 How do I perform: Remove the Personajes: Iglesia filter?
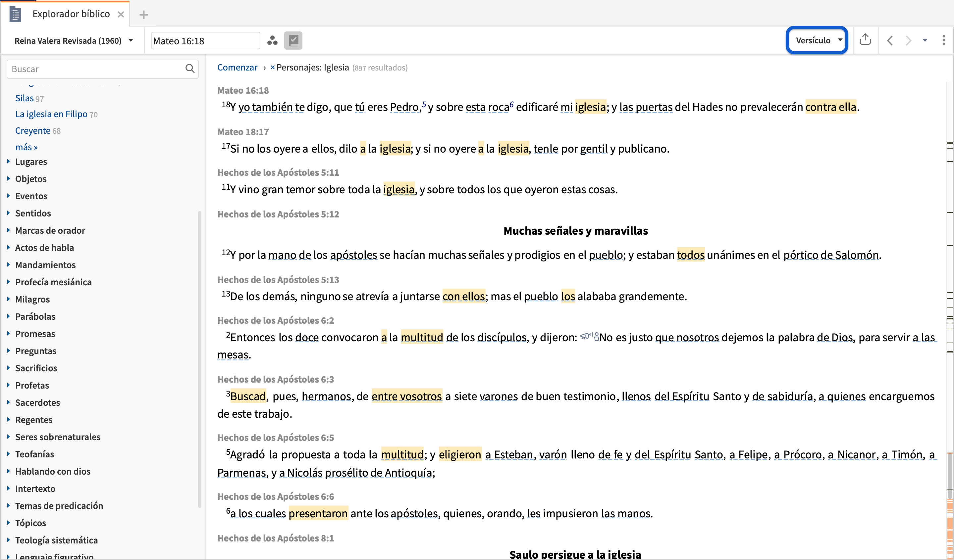pos(272,68)
